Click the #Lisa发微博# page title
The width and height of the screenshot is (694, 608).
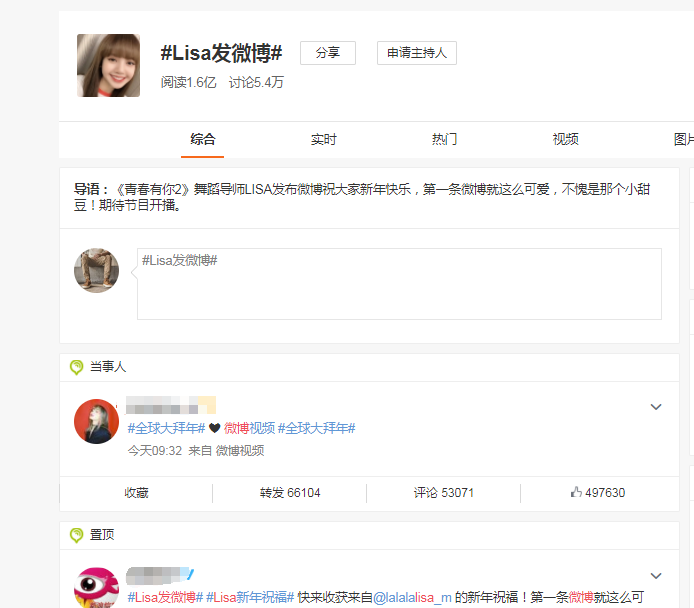pyautogui.click(x=221, y=53)
